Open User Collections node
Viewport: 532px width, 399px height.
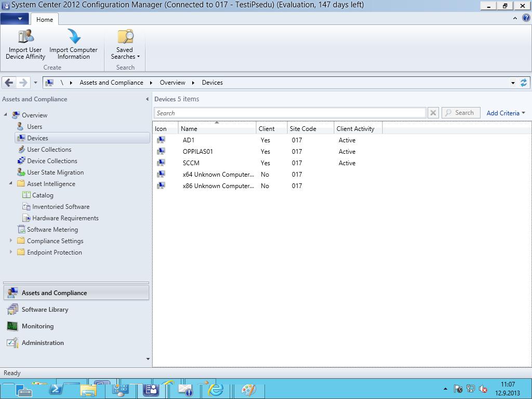pos(49,150)
